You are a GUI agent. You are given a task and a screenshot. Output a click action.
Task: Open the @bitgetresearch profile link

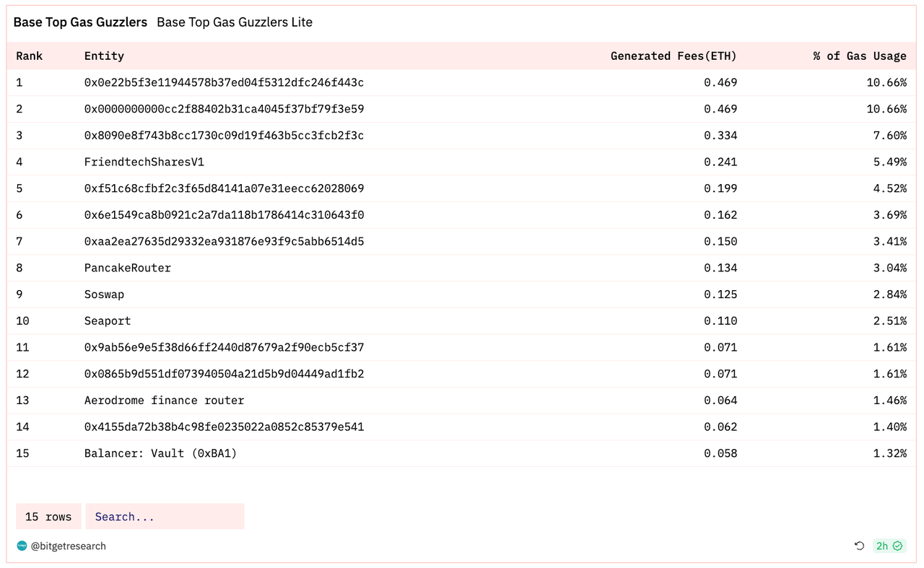68,546
